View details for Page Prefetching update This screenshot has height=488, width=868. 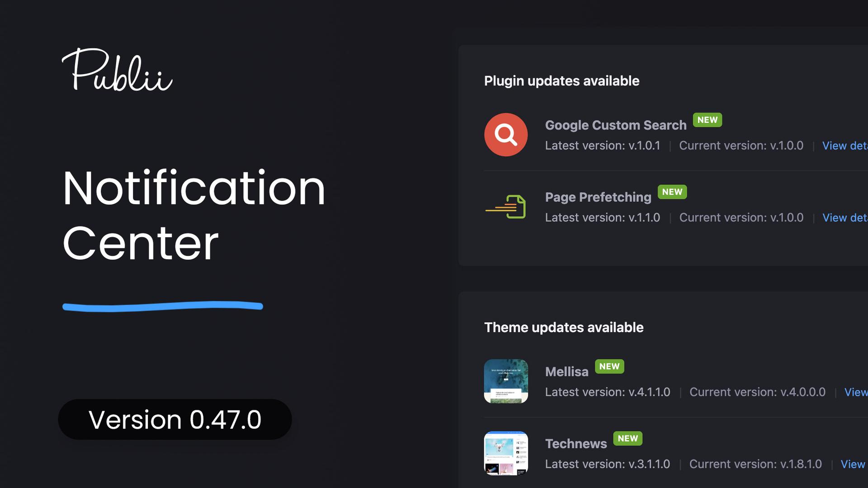coord(844,218)
